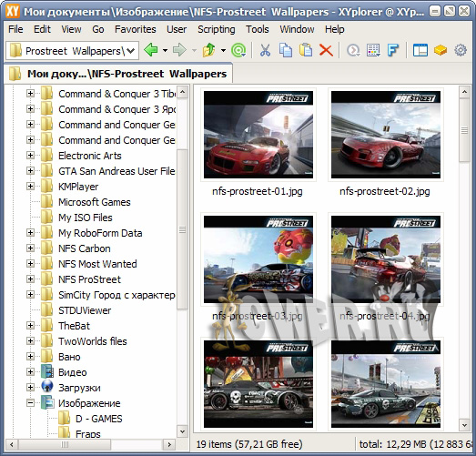Click the Forward arrow button

(179, 50)
